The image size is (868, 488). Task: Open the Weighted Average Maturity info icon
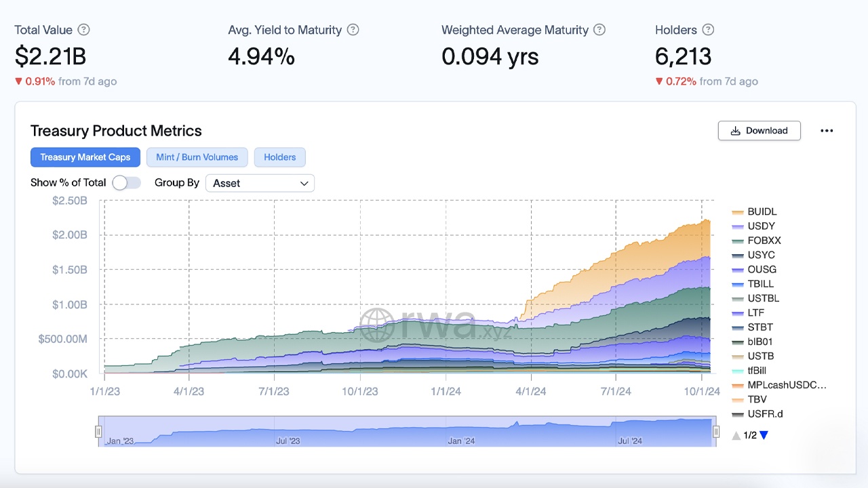tap(599, 30)
